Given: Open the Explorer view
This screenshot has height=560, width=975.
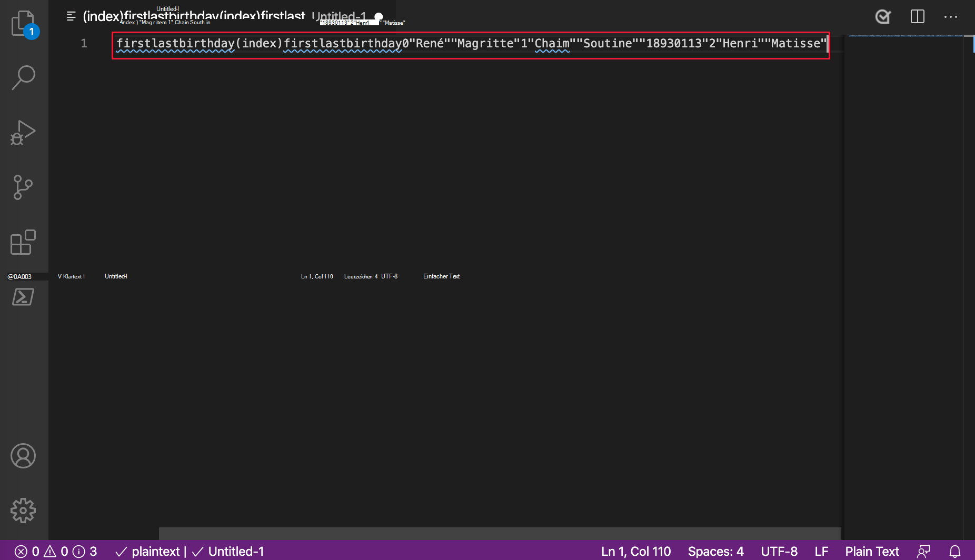Looking at the screenshot, I should 23,23.
